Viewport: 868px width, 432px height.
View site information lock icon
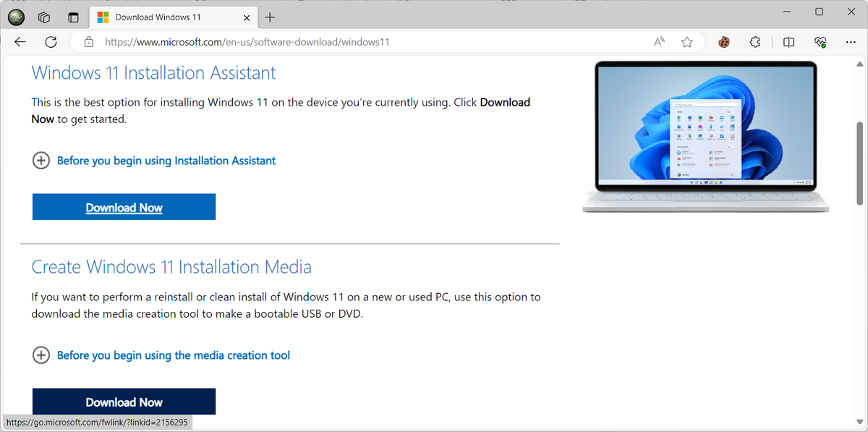(x=89, y=42)
